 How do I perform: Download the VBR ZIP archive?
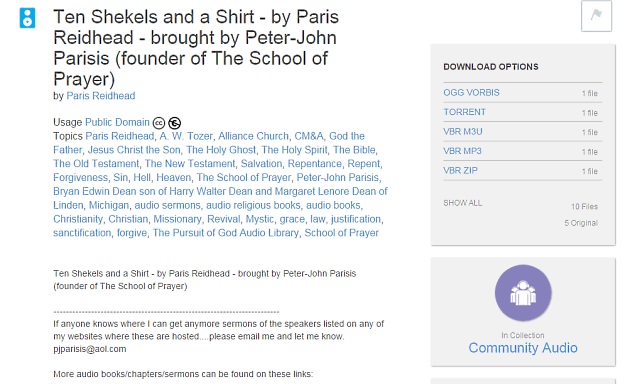coord(460,171)
